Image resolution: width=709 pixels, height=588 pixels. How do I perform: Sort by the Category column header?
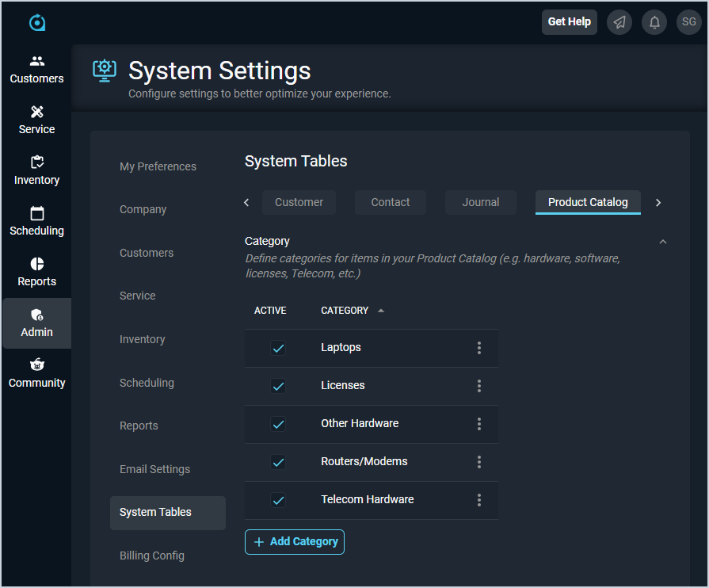(x=345, y=311)
